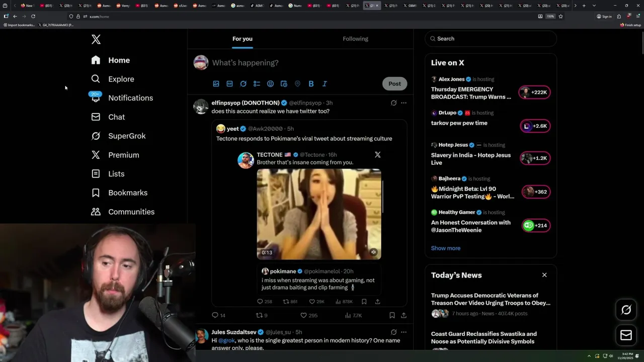
Task: Open Grok icon on Jules Suzdaltsev post
Action: [393, 332]
